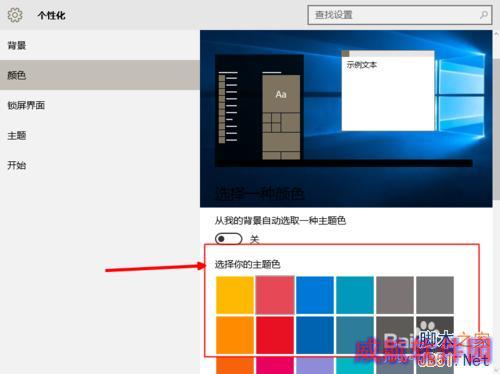Image resolution: width=500 pixels, height=374 pixels.
Task: Click the 选择你的主题色 heading
Action: (247, 265)
